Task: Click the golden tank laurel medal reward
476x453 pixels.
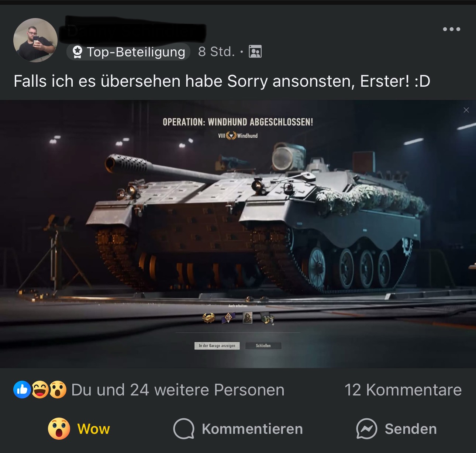Action: [209, 317]
